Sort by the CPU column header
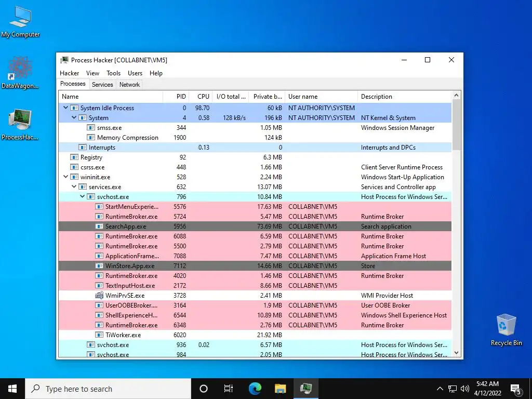 (201, 96)
